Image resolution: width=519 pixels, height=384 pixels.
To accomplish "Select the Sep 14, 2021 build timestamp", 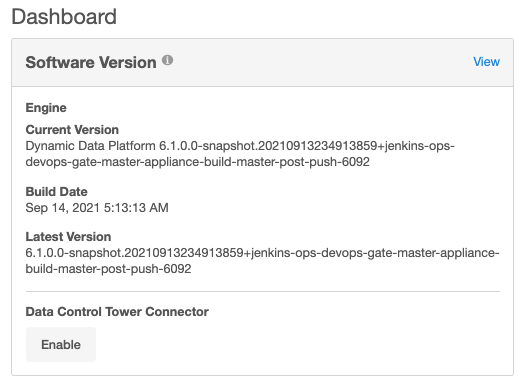I will (x=97, y=208).
